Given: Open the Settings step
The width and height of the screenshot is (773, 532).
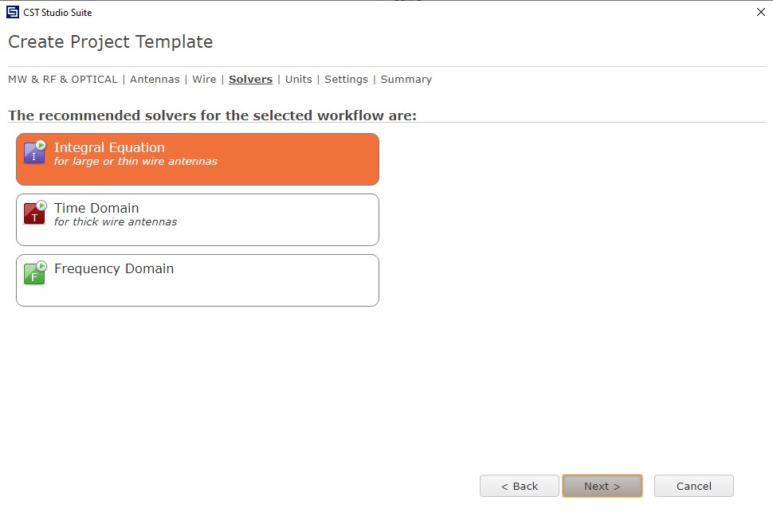Looking at the screenshot, I should point(346,80).
